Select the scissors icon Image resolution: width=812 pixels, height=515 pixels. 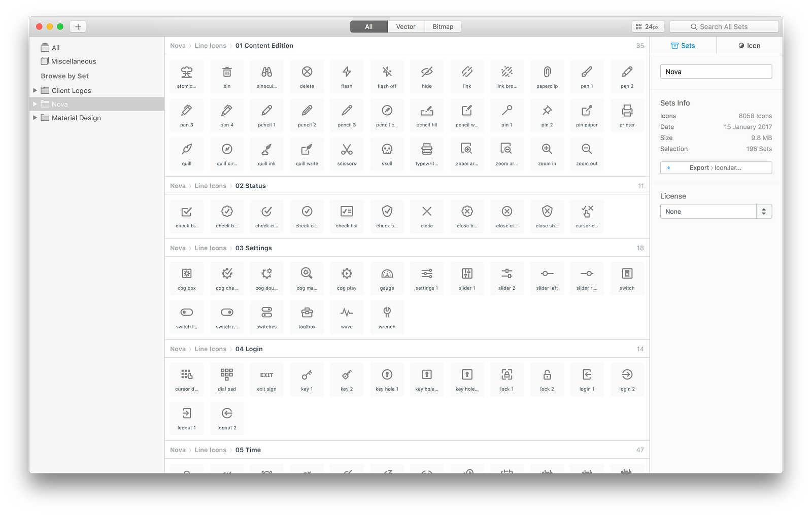pos(347,154)
